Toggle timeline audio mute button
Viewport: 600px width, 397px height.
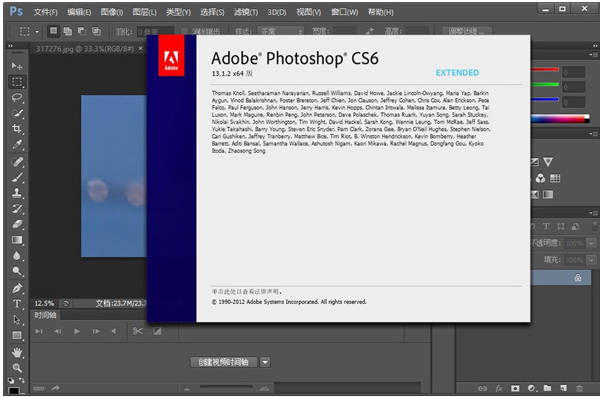click(114, 331)
